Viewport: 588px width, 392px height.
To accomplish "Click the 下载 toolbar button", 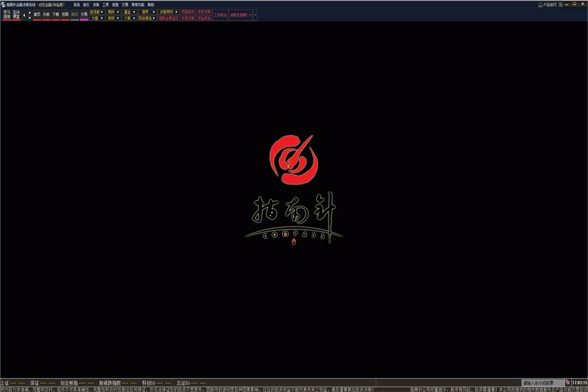I will click(56, 14).
